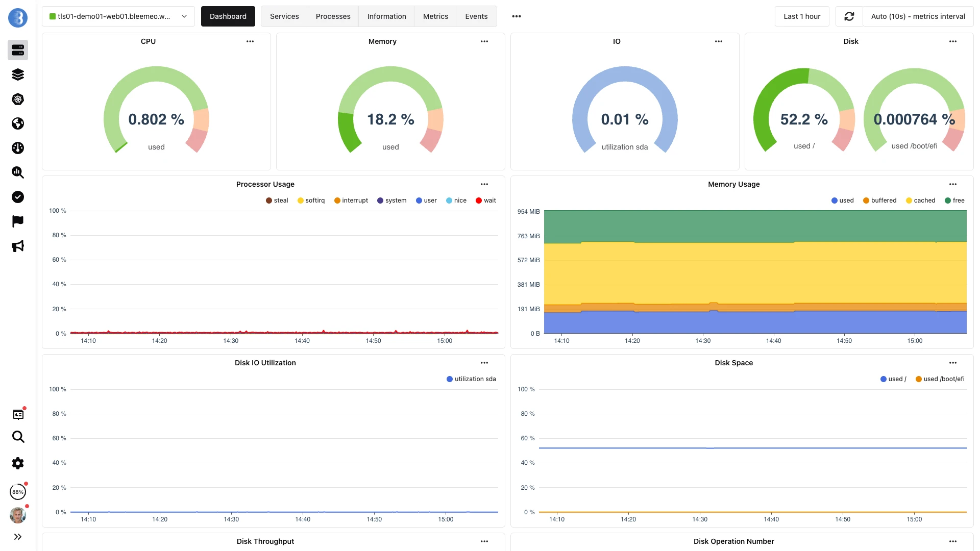
Task: Click the Kubernetes icon in the sidebar
Action: 18,99
